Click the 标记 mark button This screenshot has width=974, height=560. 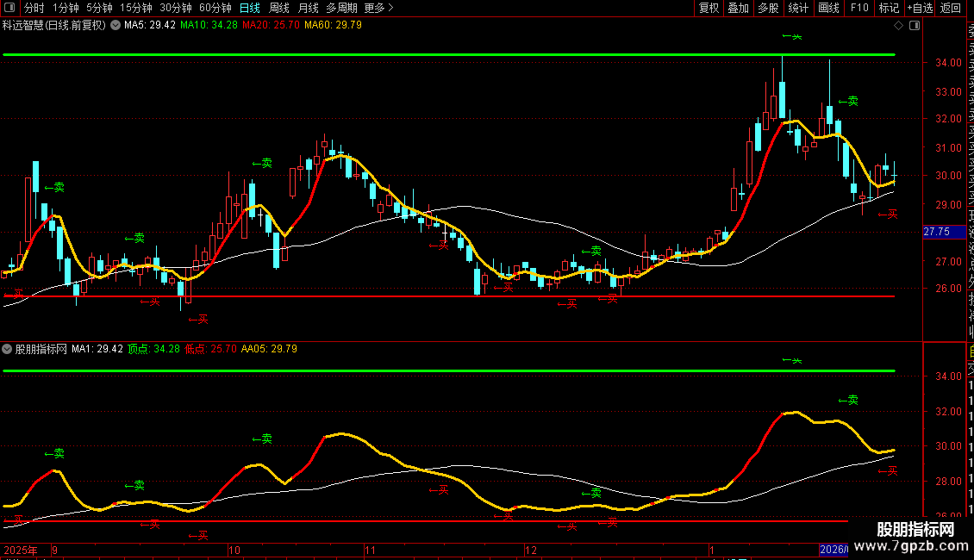[889, 8]
